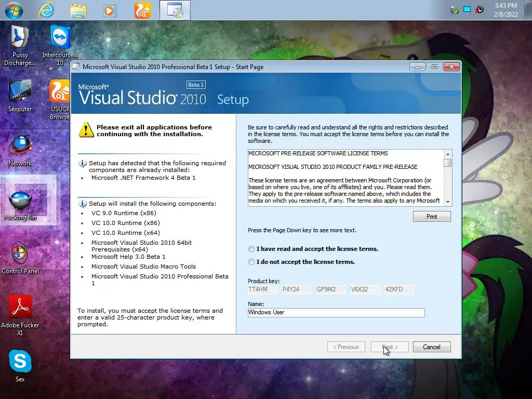Viewport: 532px width, 399px height.
Task: Click product key box 'P4Y24'
Action: (297, 289)
